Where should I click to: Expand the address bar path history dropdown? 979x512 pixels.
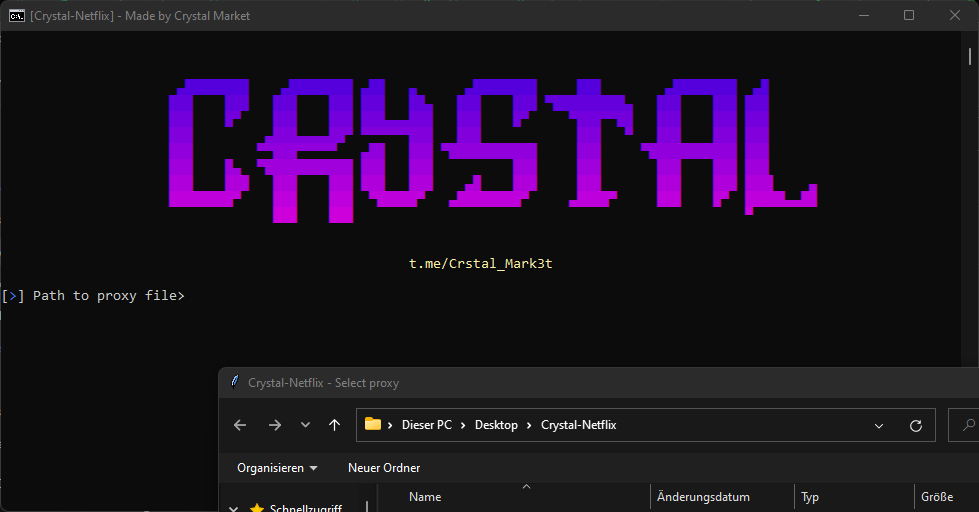coord(879,425)
